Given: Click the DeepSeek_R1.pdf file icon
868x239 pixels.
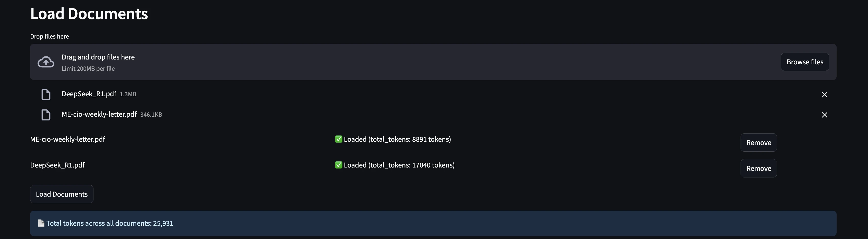Looking at the screenshot, I should pos(46,95).
